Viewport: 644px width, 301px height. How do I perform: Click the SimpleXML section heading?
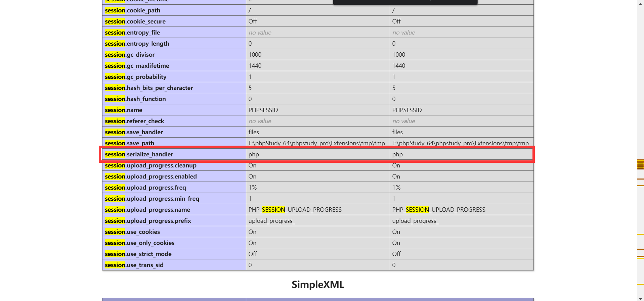pyautogui.click(x=318, y=285)
